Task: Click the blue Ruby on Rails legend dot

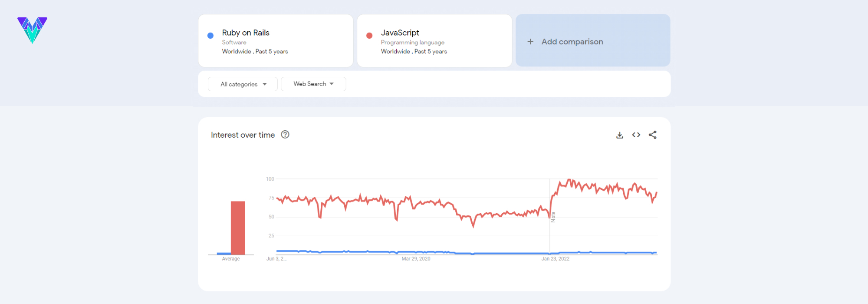Action: pyautogui.click(x=210, y=34)
